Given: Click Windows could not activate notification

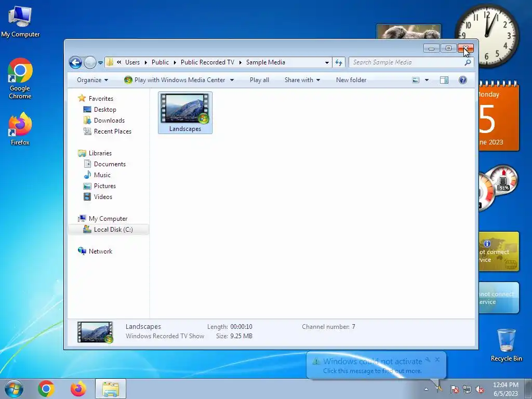Looking at the screenshot, I should pos(373,365).
